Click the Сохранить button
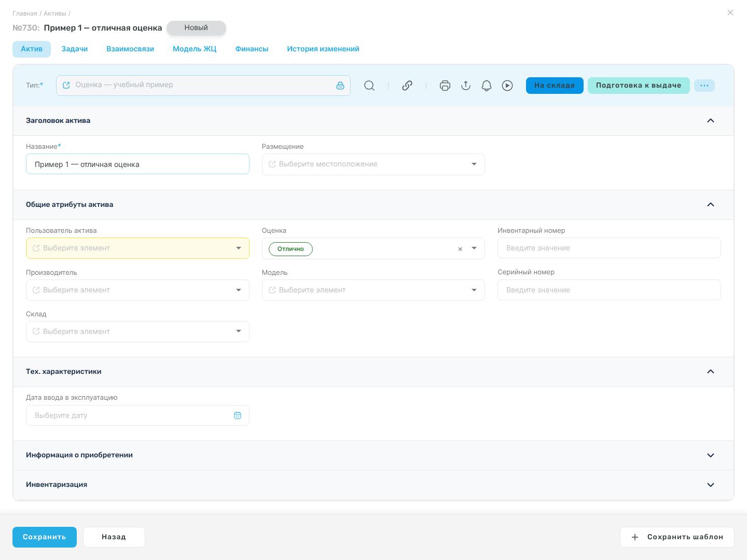The width and height of the screenshot is (747, 560). pos(45,537)
